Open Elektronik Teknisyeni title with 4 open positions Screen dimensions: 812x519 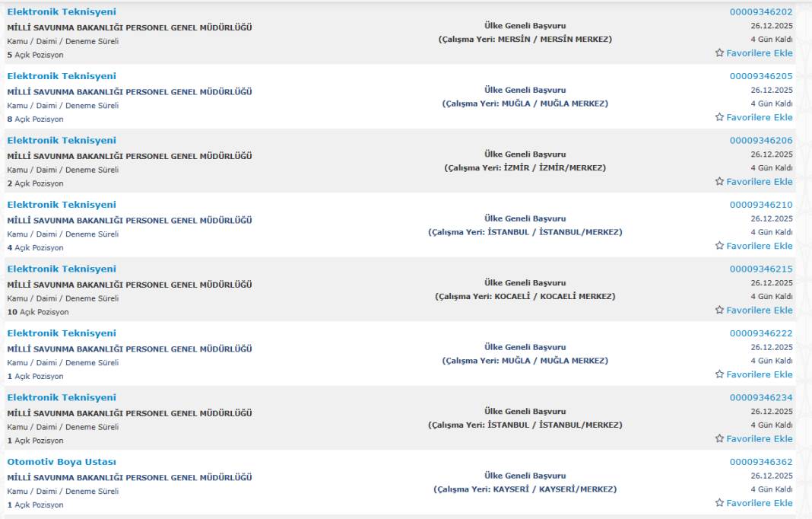pyautogui.click(x=62, y=205)
